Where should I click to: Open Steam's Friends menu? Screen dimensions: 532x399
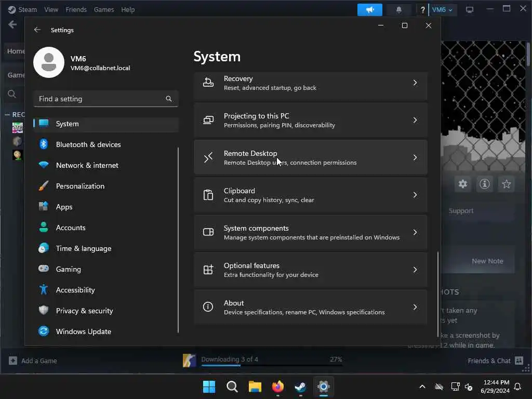76,10
